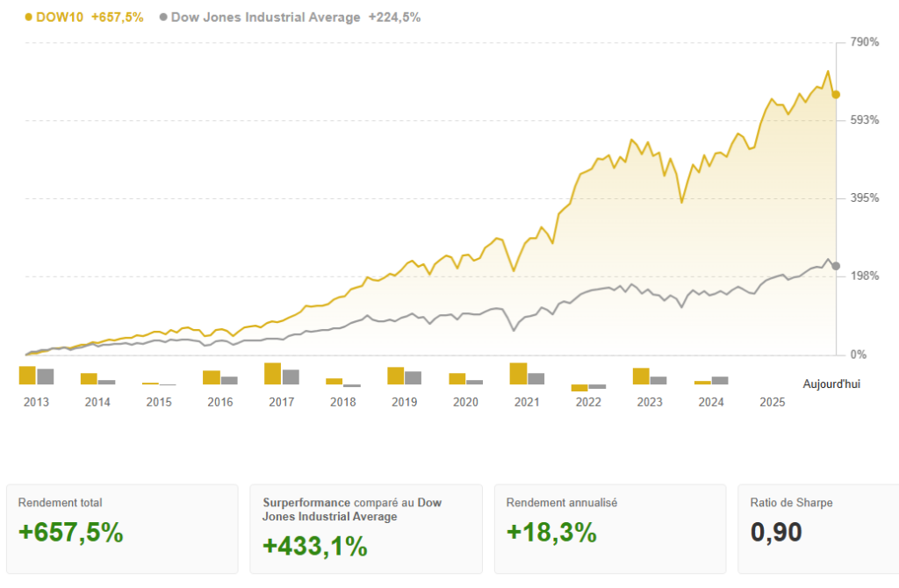
Task: Click the gold DOW10 end-point marker
Action: 836,94
